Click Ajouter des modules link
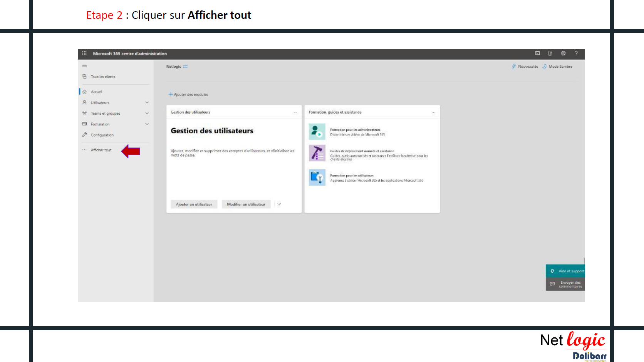644x362 pixels. [x=188, y=95]
